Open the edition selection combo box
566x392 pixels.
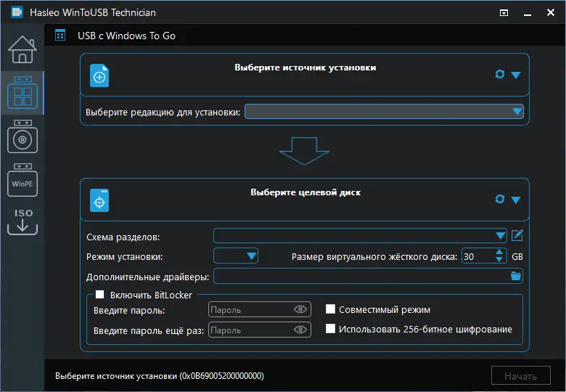(x=384, y=112)
